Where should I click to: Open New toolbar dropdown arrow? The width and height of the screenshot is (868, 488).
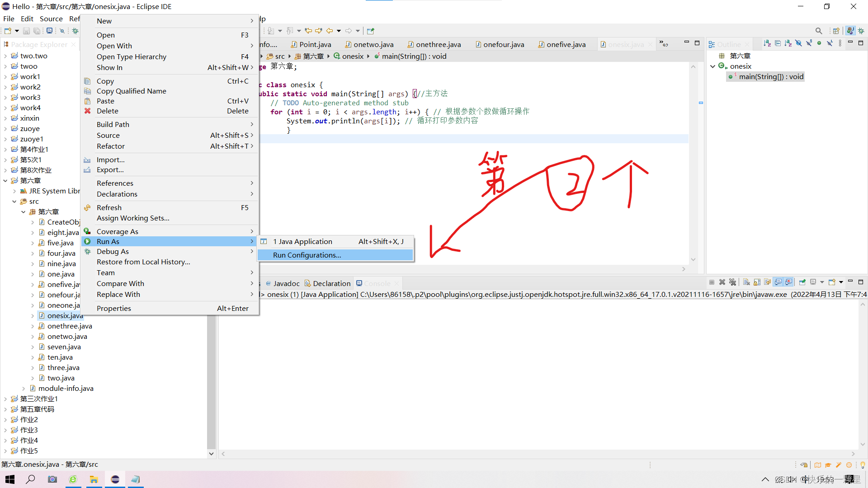(17, 31)
